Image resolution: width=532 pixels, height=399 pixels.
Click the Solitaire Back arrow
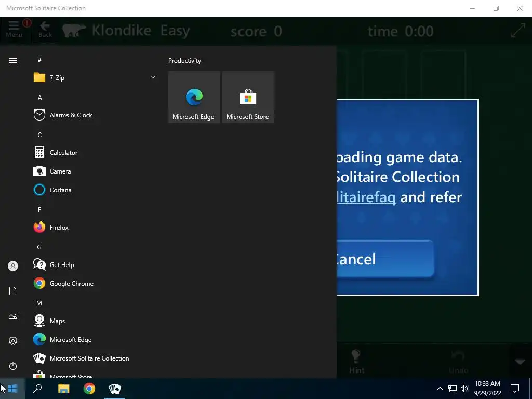45,29
